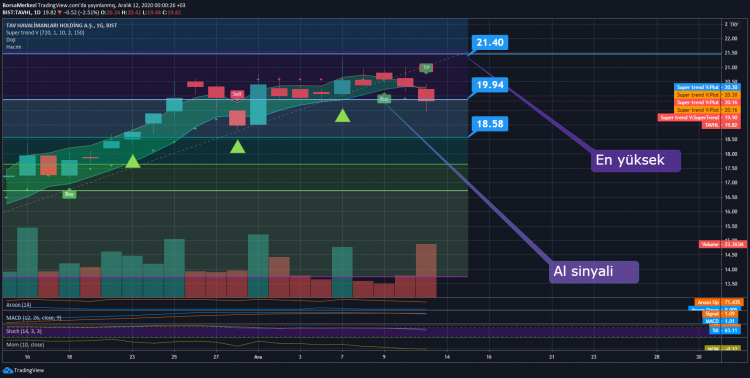The height and width of the screenshot is (378, 750).
Task: Select the 18.58 price callout
Action: coord(490,124)
